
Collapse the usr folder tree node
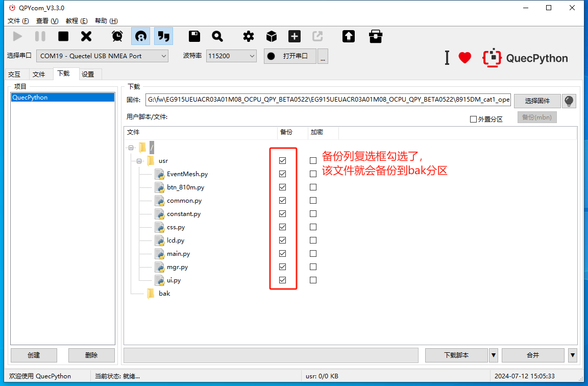[139, 161]
